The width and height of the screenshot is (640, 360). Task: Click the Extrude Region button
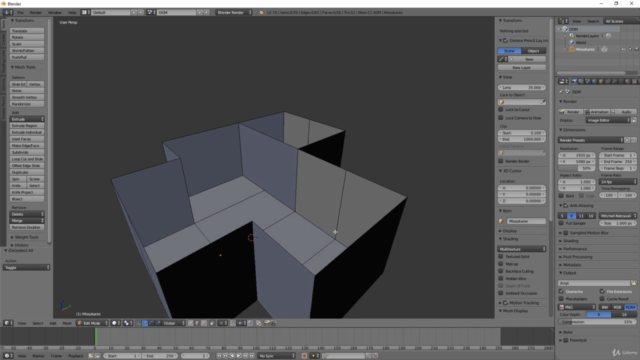coord(27,126)
